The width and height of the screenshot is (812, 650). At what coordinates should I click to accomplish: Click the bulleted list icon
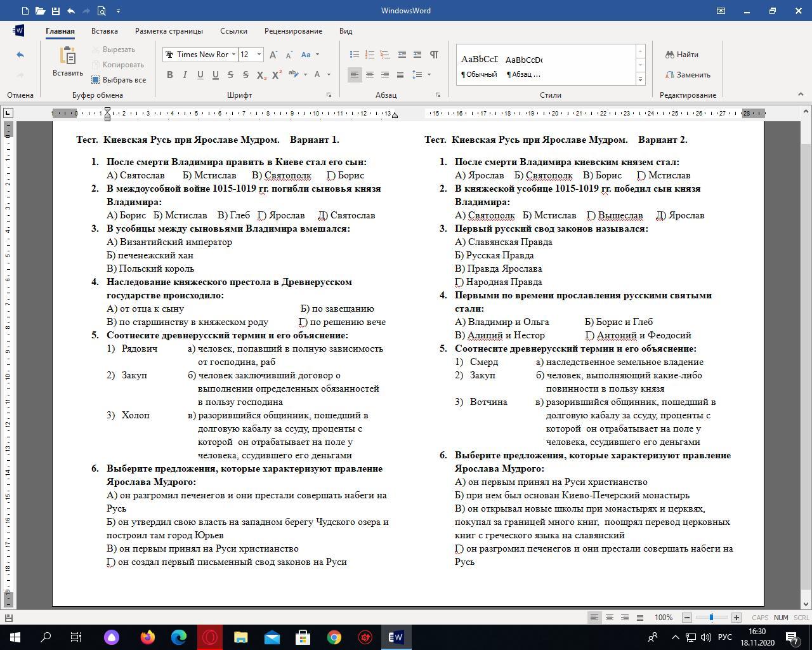(355, 55)
